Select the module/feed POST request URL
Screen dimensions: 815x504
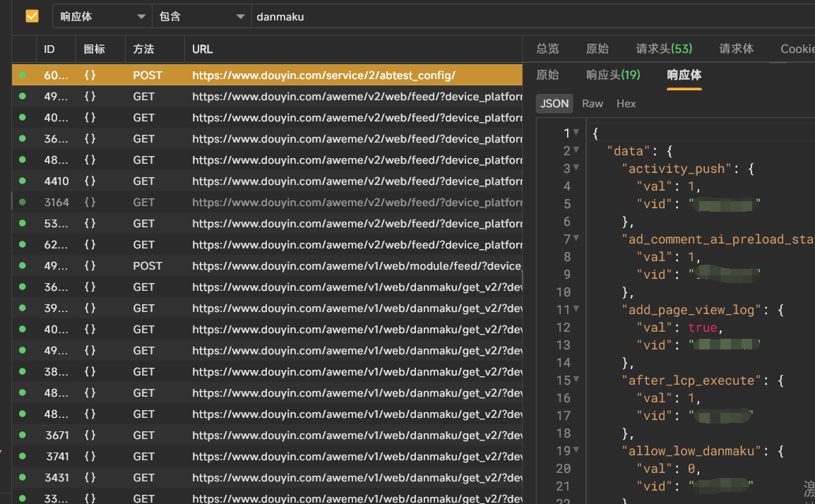click(357, 265)
